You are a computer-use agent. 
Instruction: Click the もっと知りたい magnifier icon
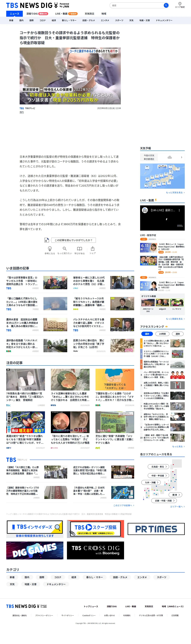[64, 248]
